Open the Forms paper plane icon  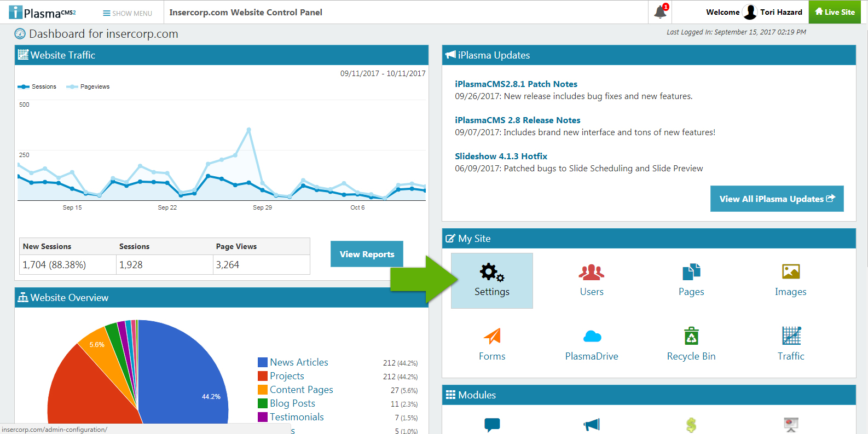492,336
